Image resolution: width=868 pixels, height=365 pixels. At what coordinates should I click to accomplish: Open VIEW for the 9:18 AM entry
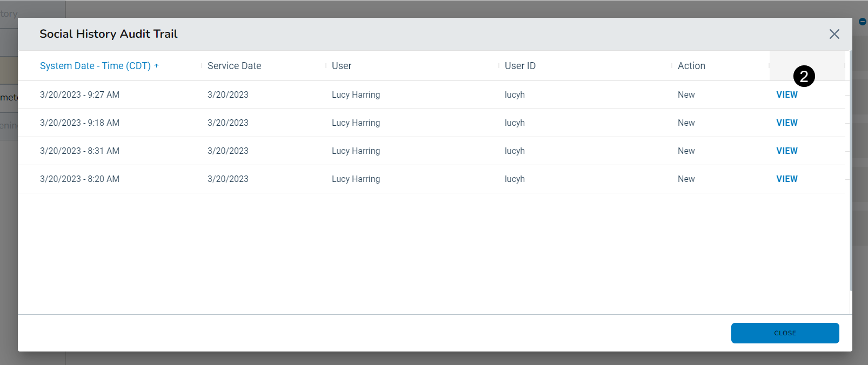(786, 123)
